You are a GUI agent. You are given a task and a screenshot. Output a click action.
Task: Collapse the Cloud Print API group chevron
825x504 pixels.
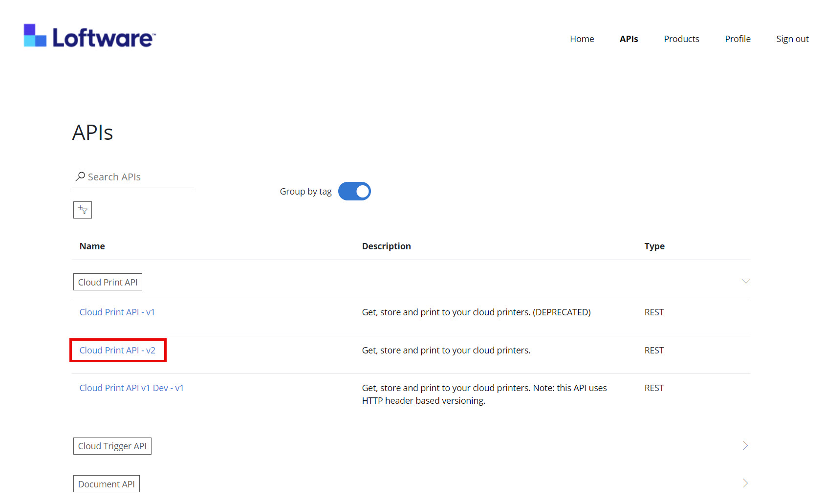tap(745, 281)
